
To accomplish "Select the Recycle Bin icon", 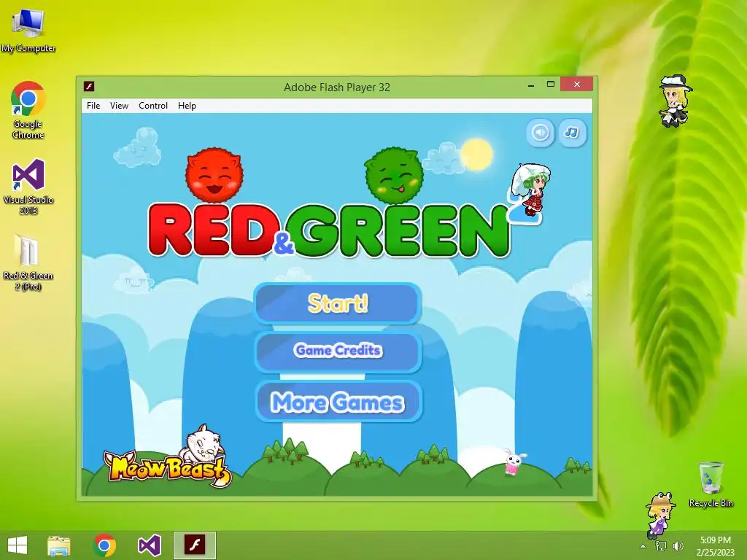I will [711, 485].
